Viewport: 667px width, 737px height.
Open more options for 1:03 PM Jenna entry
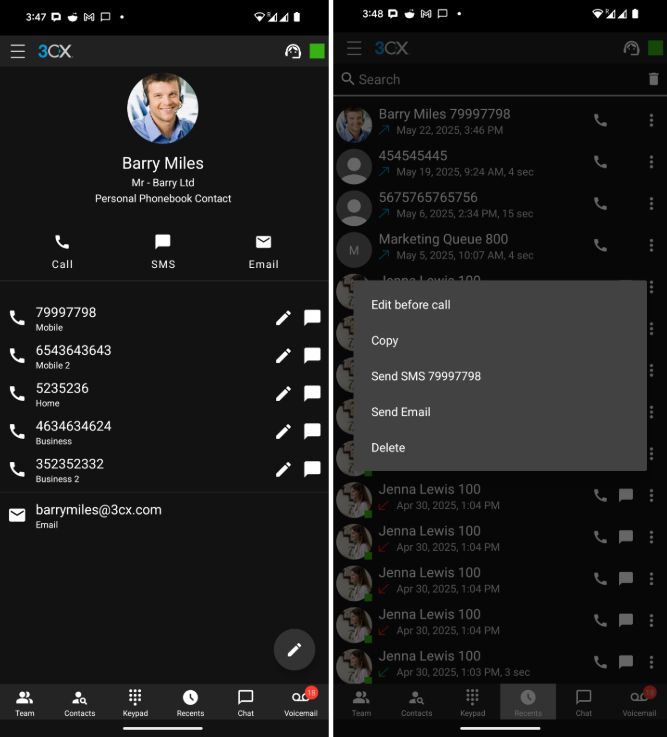click(x=651, y=662)
